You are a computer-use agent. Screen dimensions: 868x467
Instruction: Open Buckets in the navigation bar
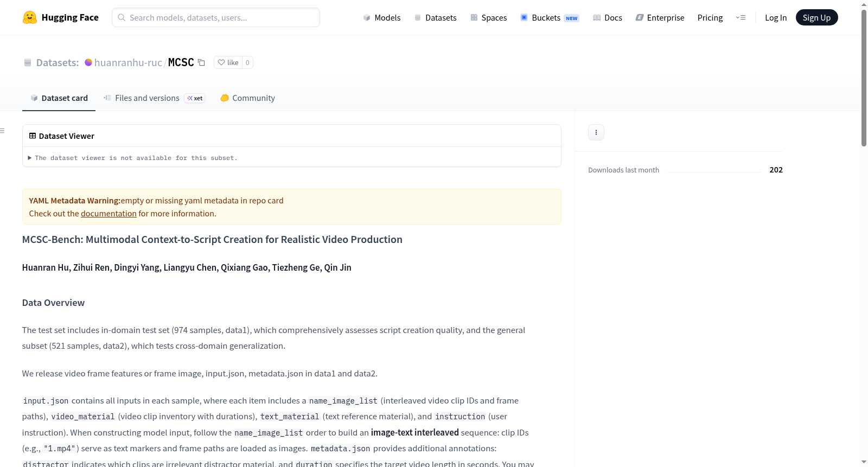(x=550, y=17)
